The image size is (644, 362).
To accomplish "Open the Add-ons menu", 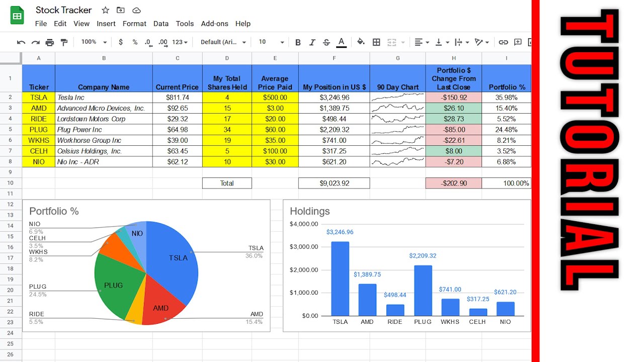I will click(x=215, y=24).
